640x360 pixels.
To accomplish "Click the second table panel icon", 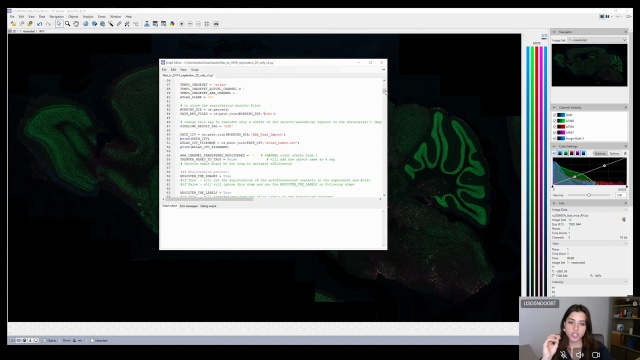I will tap(163, 24).
